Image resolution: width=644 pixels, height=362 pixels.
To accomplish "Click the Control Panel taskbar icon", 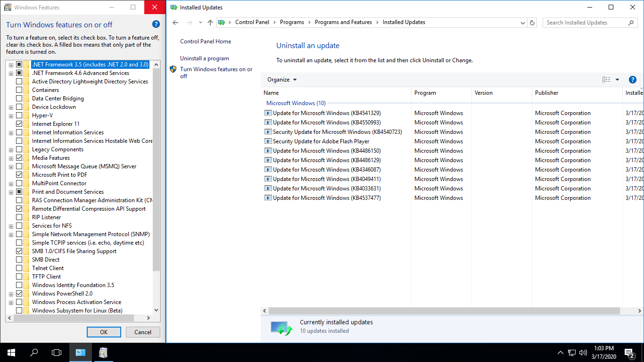I will (81, 352).
